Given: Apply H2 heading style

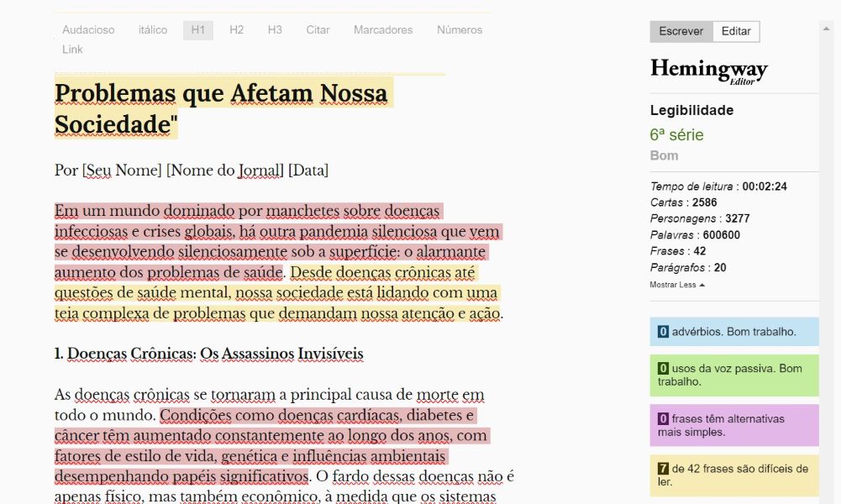Looking at the screenshot, I should tap(237, 30).
